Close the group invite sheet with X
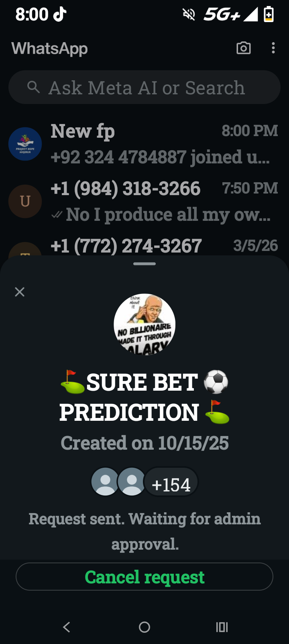This screenshot has width=289, height=644. point(20,292)
